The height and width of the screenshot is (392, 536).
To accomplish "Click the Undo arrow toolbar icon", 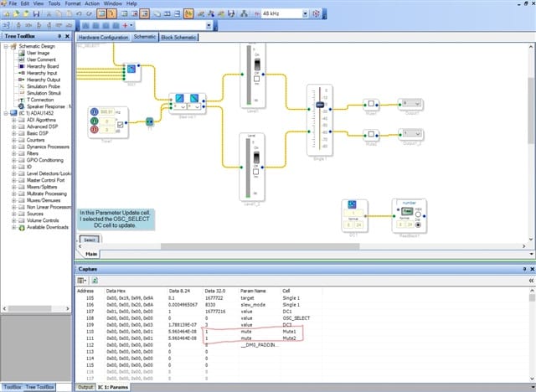I will 79,13.
